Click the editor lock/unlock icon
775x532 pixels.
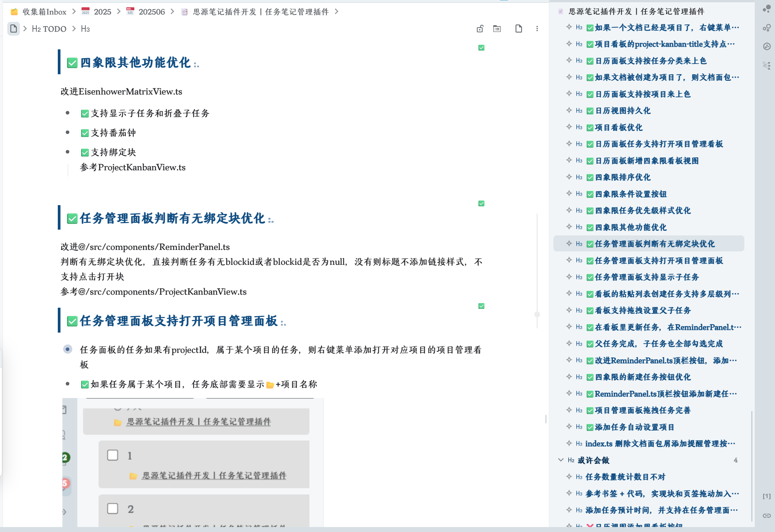click(x=480, y=29)
